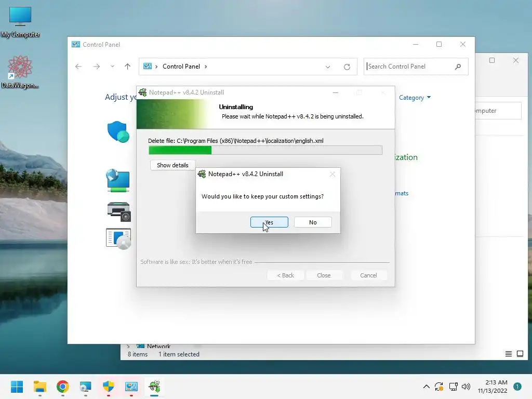Open the clock showing 2:13 AM
The width and height of the screenshot is (532, 399).
[493, 387]
